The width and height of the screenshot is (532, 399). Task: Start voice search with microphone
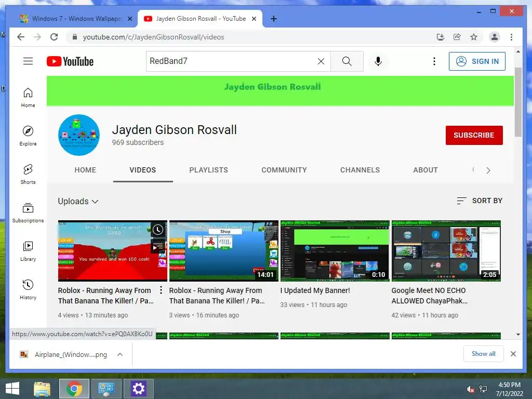point(378,61)
